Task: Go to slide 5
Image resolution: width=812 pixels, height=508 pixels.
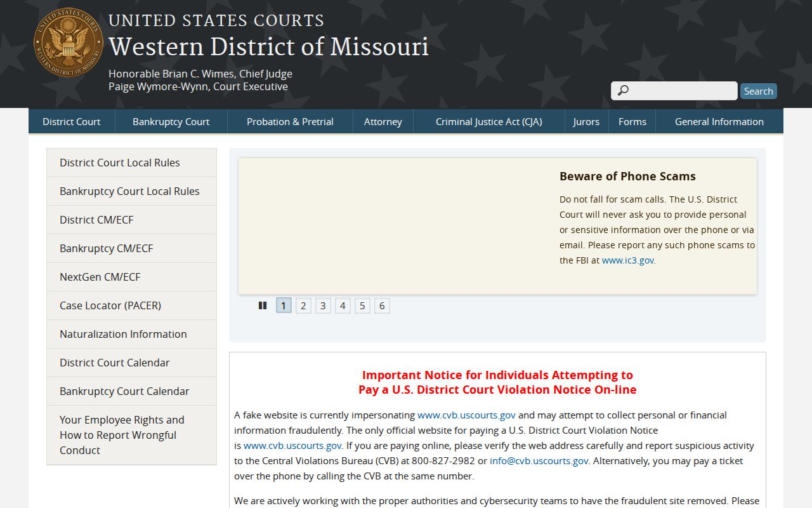Action: click(362, 305)
